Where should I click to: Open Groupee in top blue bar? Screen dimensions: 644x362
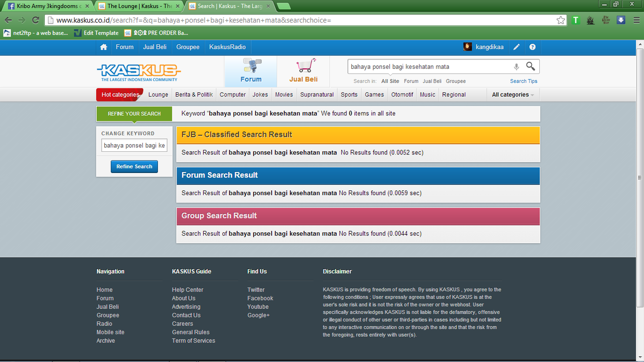pos(188,47)
